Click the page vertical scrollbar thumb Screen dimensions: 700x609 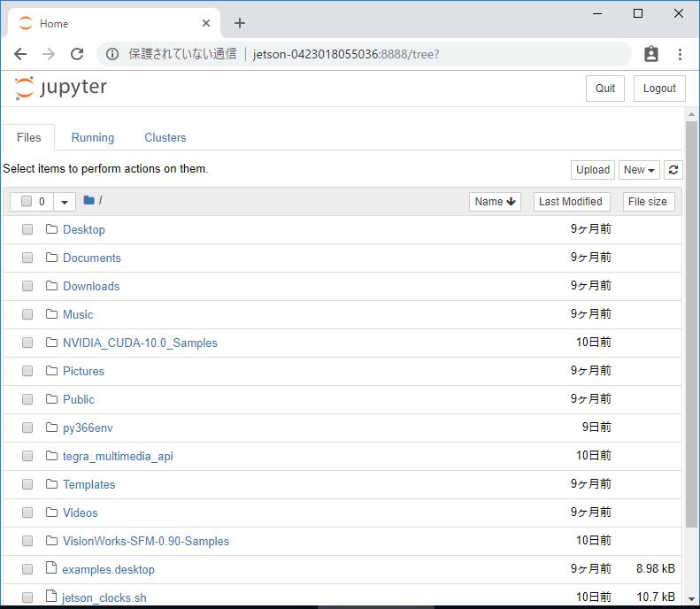coord(691,325)
